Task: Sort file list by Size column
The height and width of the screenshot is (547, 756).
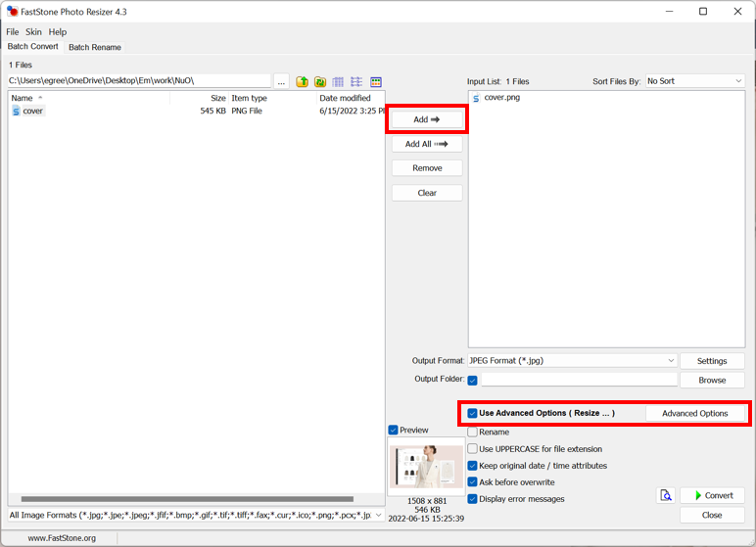Action: [199, 98]
